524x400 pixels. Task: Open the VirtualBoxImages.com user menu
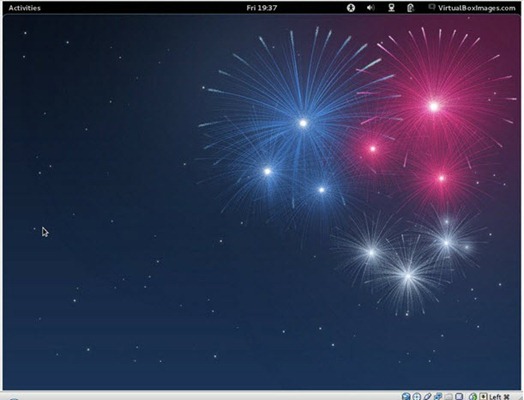[472, 8]
